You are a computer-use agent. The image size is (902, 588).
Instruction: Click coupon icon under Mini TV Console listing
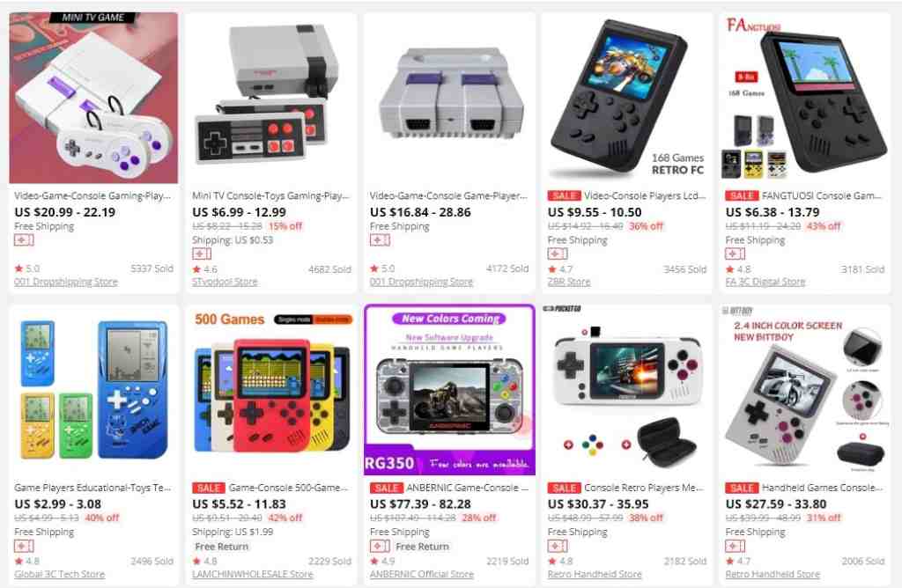[x=202, y=254]
